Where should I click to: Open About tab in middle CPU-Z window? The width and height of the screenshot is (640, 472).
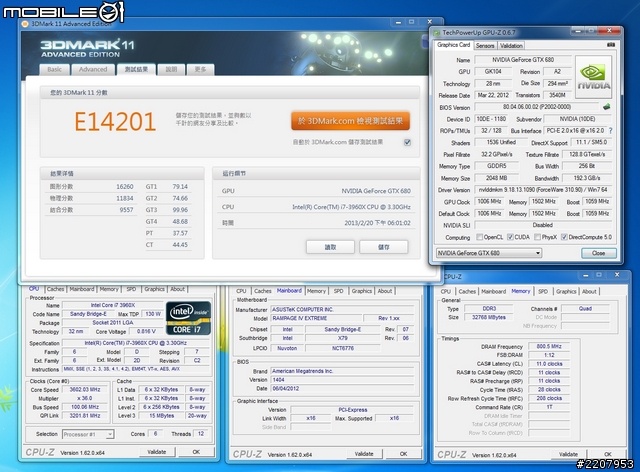point(384,291)
